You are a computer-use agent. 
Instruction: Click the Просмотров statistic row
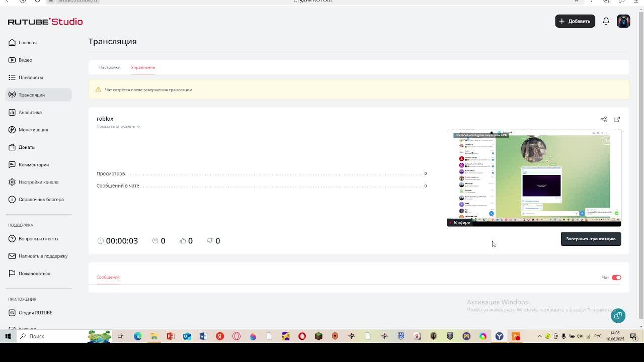click(262, 173)
